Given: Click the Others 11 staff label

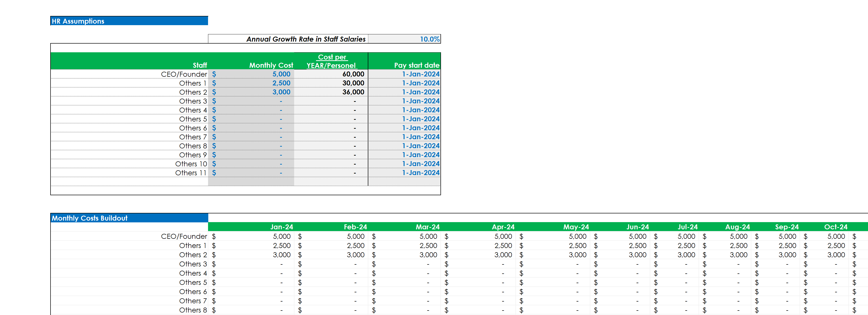Looking at the screenshot, I should 191,173.
